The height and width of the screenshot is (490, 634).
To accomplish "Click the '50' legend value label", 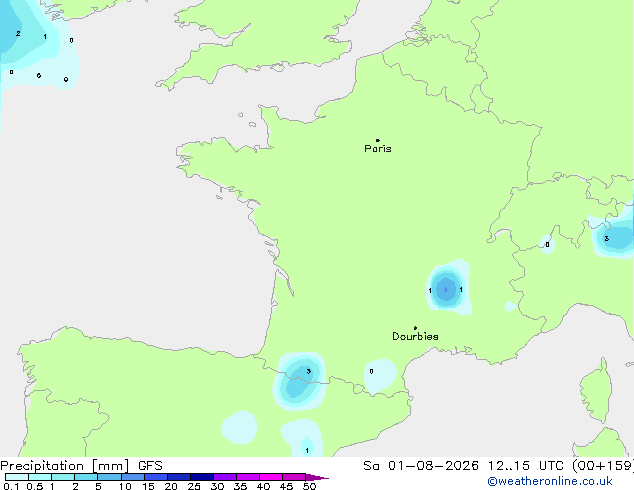I will click(x=310, y=486).
